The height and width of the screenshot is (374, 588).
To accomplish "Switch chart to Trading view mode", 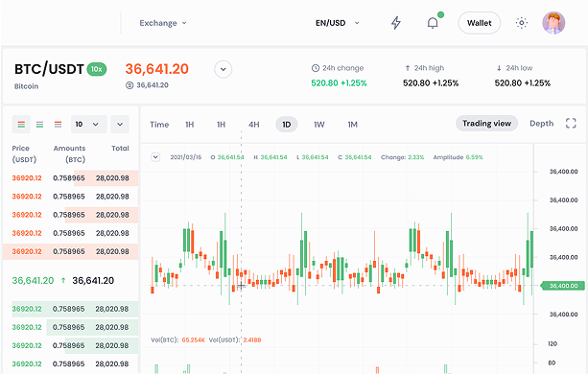I will tap(486, 124).
